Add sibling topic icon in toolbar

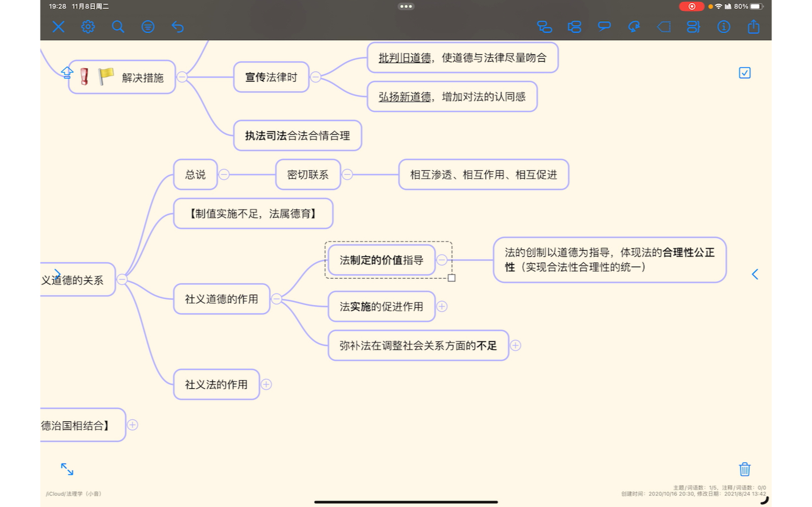tap(574, 26)
